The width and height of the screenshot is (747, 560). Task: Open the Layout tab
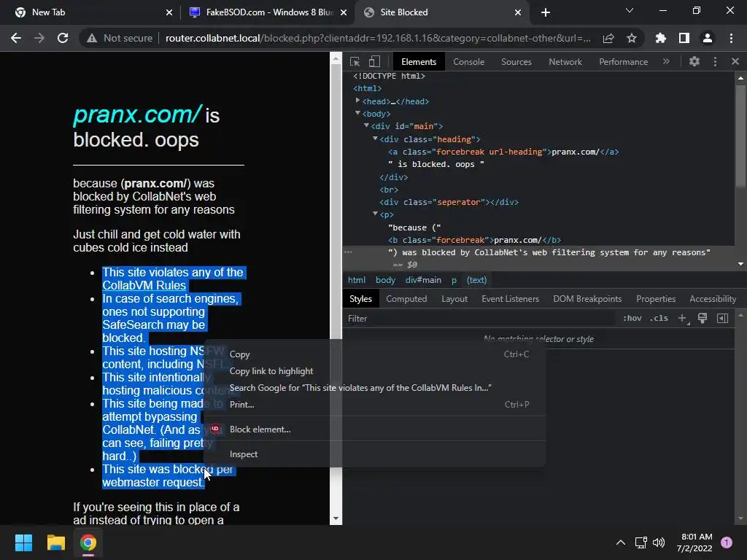click(x=454, y=299)
